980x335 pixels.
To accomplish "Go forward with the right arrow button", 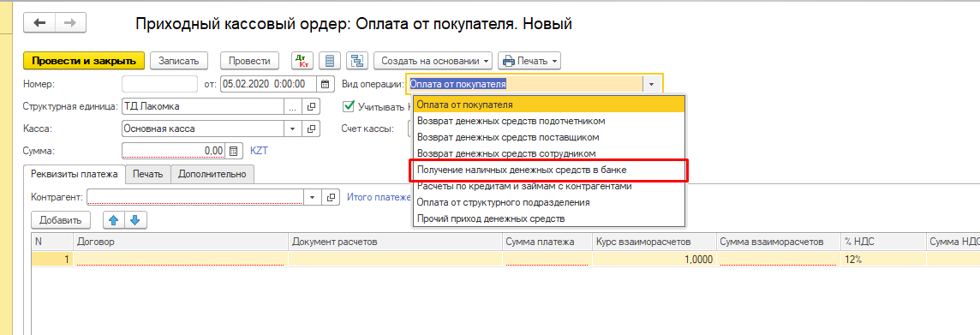I will click(70, 23).
